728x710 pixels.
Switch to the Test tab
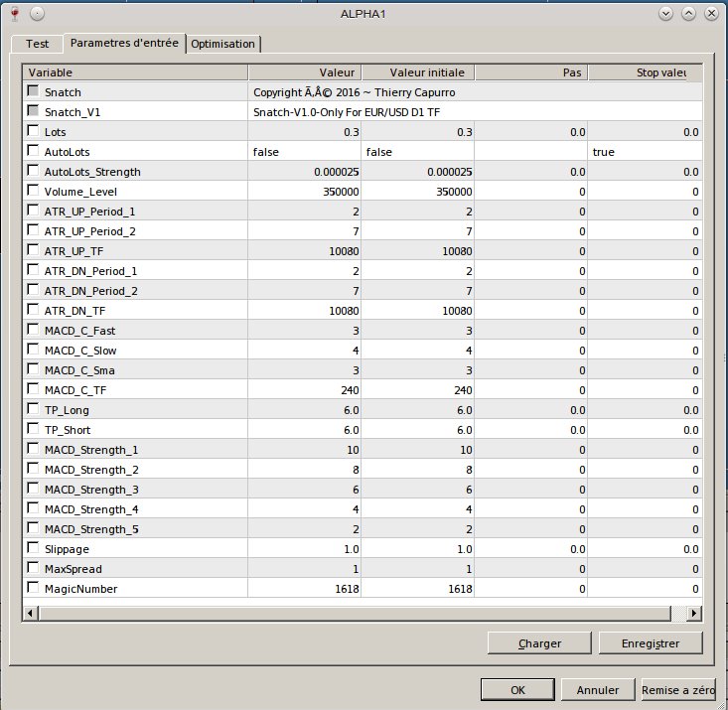click(37, 44)
